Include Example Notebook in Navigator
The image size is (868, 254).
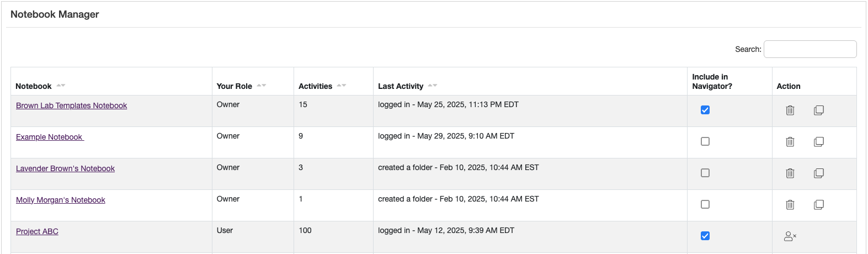pyautogui.click(x=705, y=141)
